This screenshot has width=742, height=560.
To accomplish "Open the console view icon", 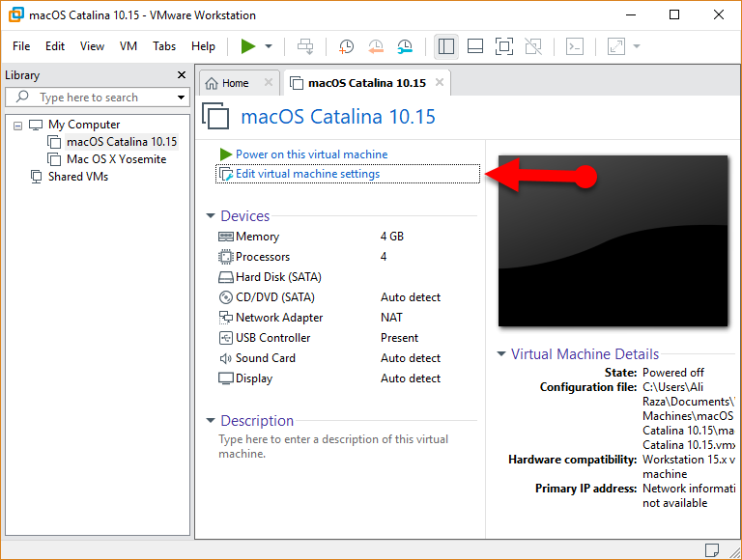I will pyautogui.click(x=574, y=46).
